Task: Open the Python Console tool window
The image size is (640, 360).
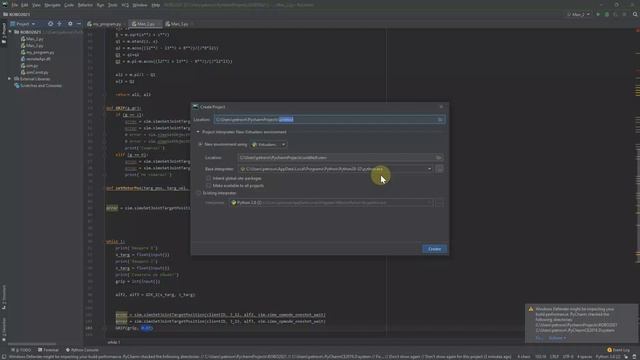Action: click(x=82, y=350)
